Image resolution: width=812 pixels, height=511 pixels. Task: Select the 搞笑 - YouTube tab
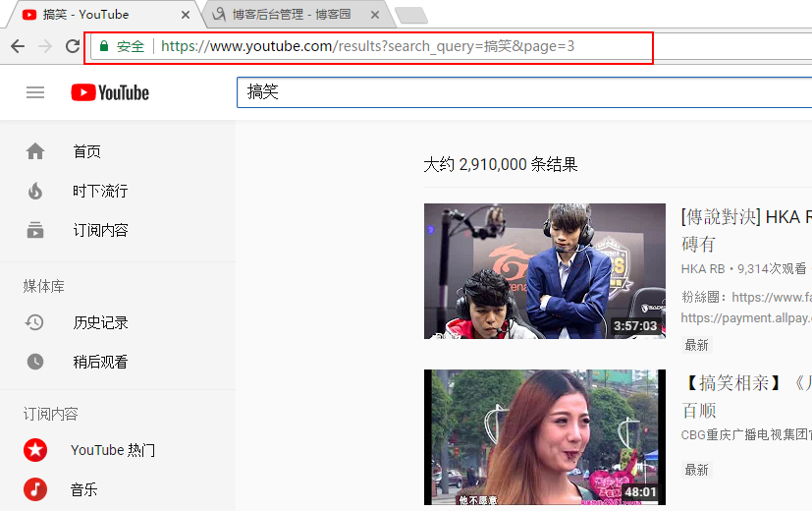coord(101,15)
